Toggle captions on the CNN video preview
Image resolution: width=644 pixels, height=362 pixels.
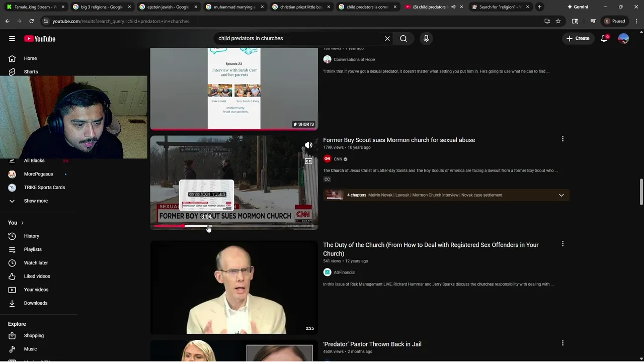(308, 161)
